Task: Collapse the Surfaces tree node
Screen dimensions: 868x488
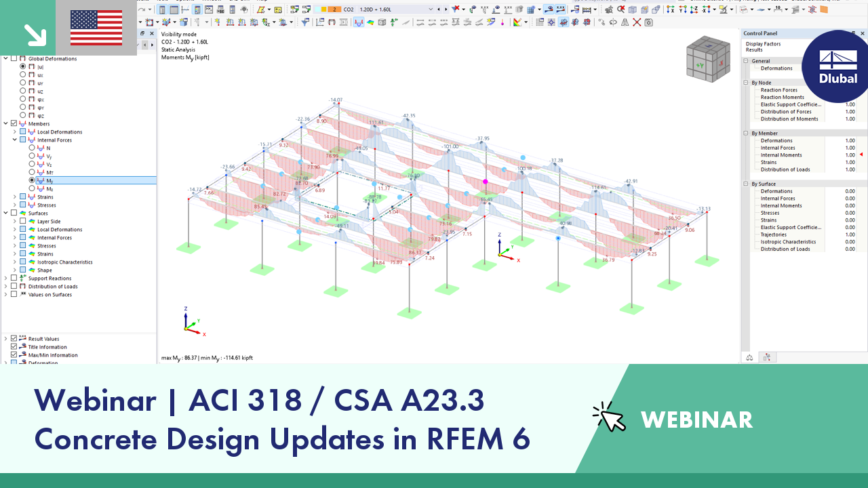Action: tap(6, 213)
